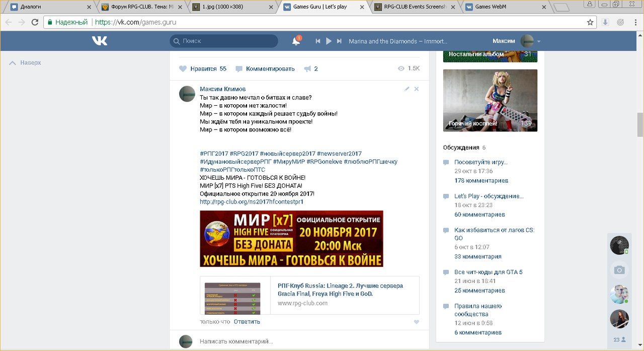644x351 pixels.
Task: Open the couple photo avatar chat
Action: [x=619, y=295]
